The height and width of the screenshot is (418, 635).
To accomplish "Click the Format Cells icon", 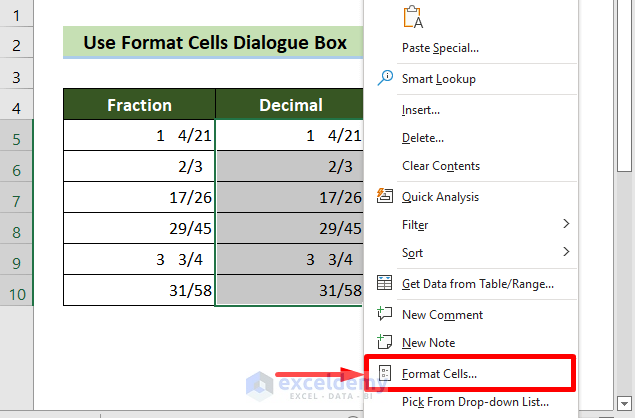I will pyautogui.click(x=384, y=373).
